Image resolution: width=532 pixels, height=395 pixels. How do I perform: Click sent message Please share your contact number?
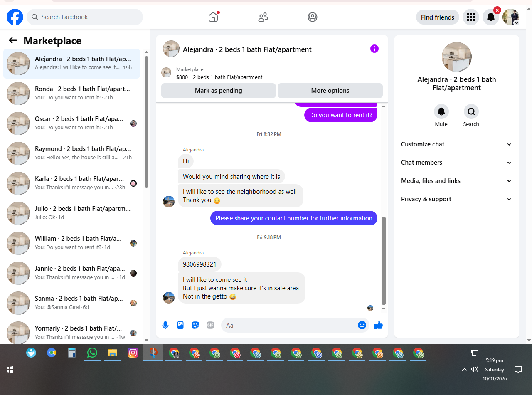tap(294, 218)
